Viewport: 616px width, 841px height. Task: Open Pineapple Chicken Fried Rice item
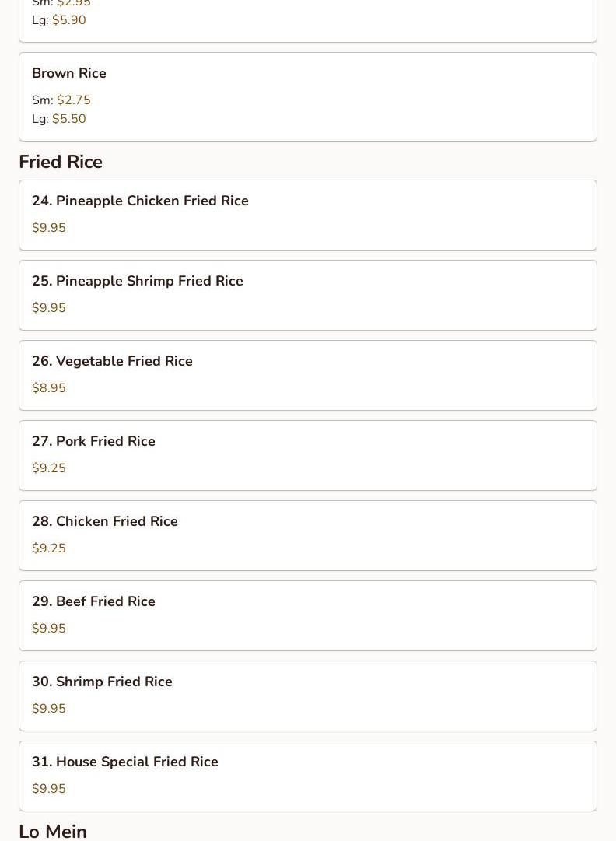140,201
